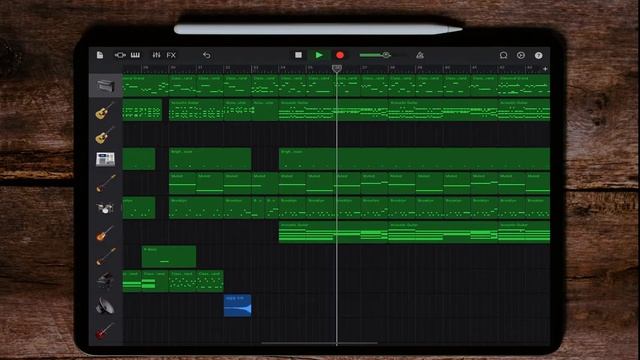
Task: Select the grand piano track header
Action: [x=106, y=281]
